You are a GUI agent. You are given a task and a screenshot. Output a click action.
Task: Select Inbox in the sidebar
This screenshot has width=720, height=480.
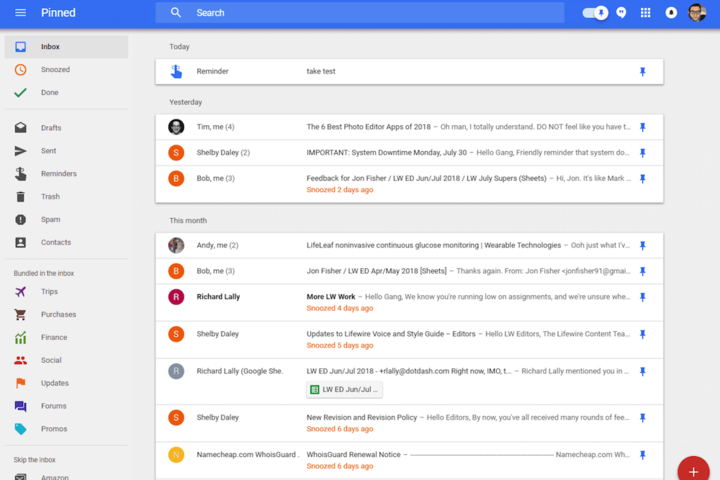(x=67, y=46)
